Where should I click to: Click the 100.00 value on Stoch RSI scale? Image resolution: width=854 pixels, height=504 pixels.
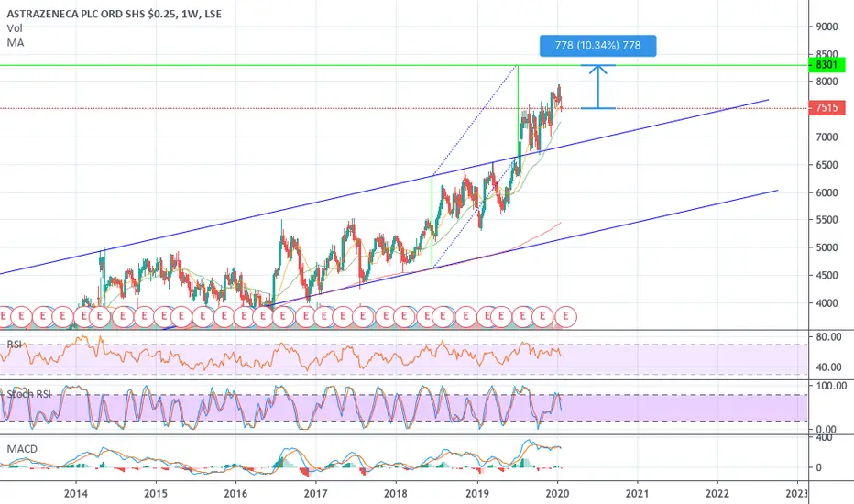pos(831,386)
